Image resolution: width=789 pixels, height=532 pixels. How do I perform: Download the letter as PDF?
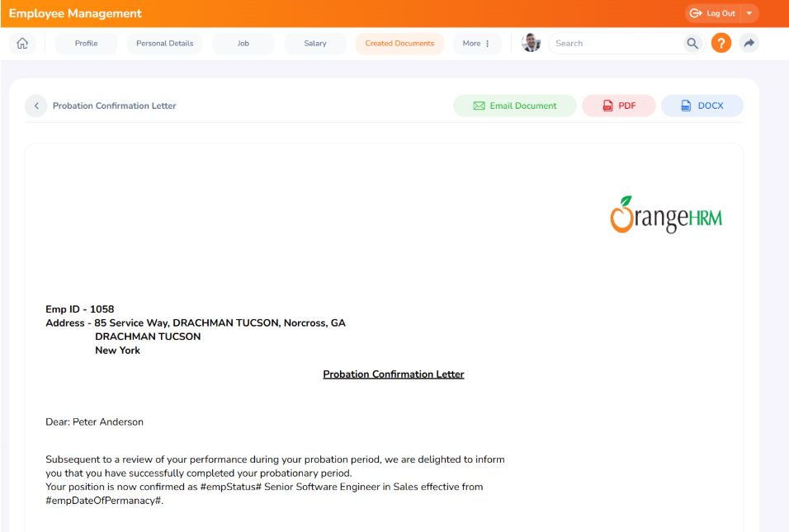click(619, 106)
